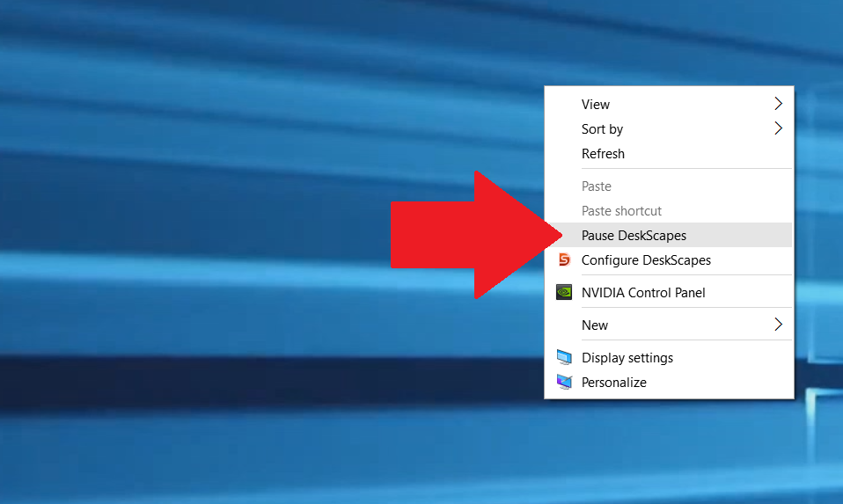The width and height of the screenshot is (843, 504).
Task: Click the monitor icon next to Display settings
Action: [564, 358]
